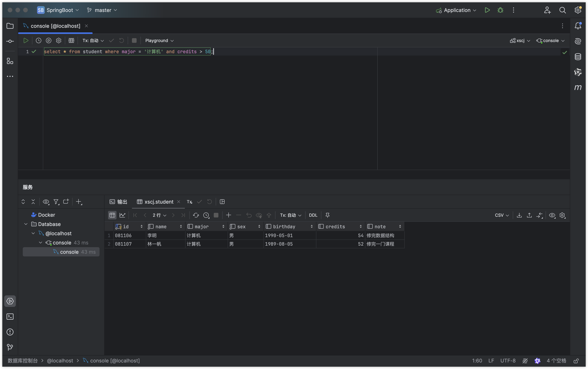Click the DDL button in results toolbar

[313, 215]
